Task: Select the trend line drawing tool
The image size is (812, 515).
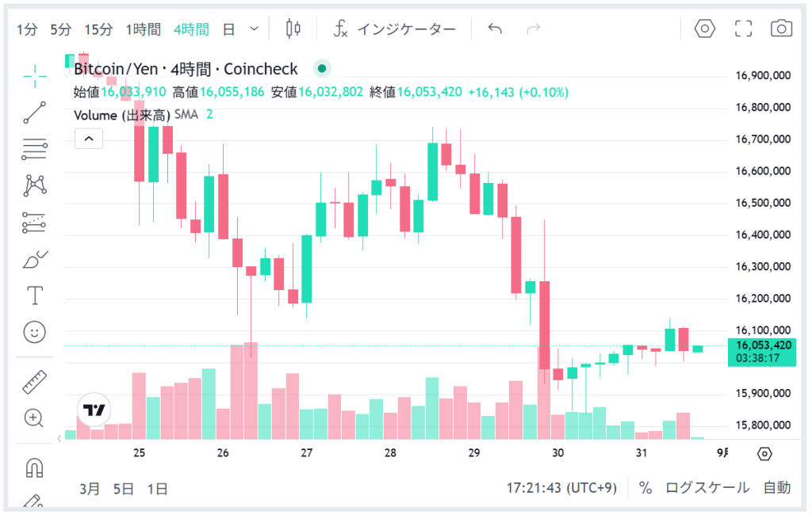Action: (x=35, y=113)
